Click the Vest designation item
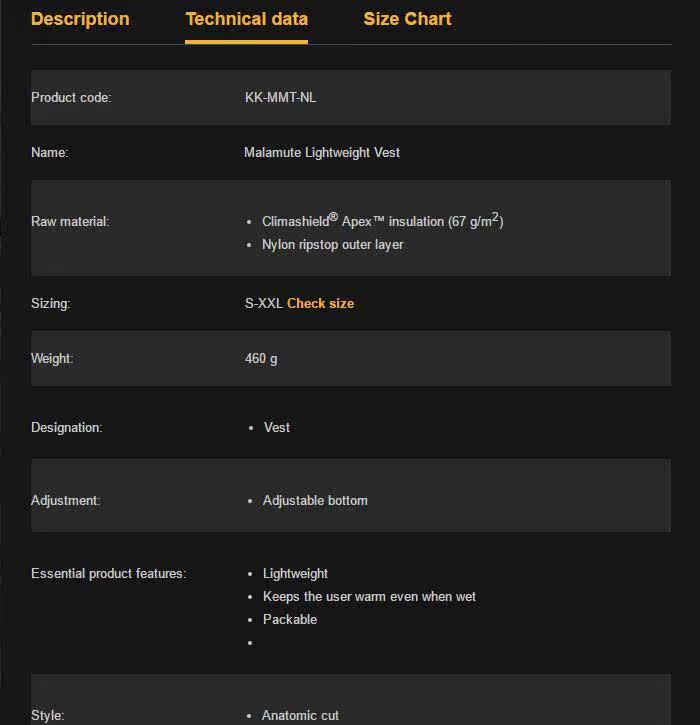Viewport: 700px width, 725px height. coord(277,427)
